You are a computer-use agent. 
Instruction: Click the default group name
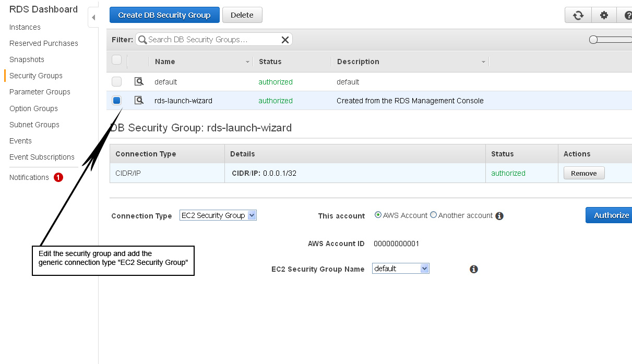(x=165, y=82)
